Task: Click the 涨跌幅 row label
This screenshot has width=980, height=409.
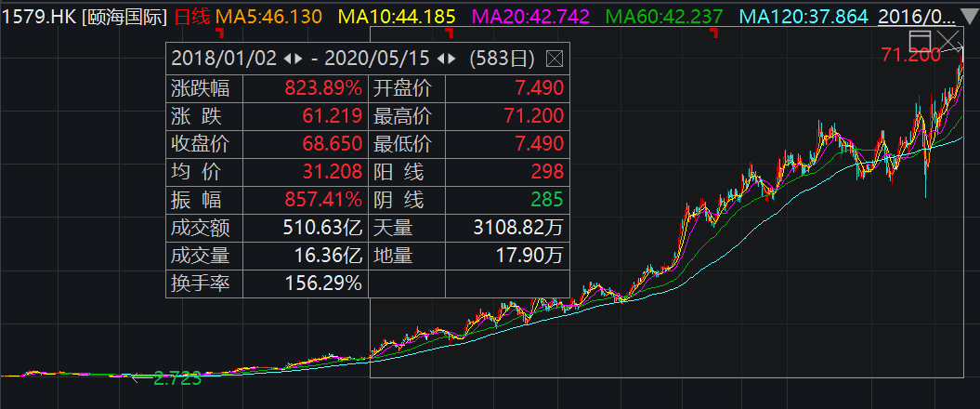Action: 200,89
